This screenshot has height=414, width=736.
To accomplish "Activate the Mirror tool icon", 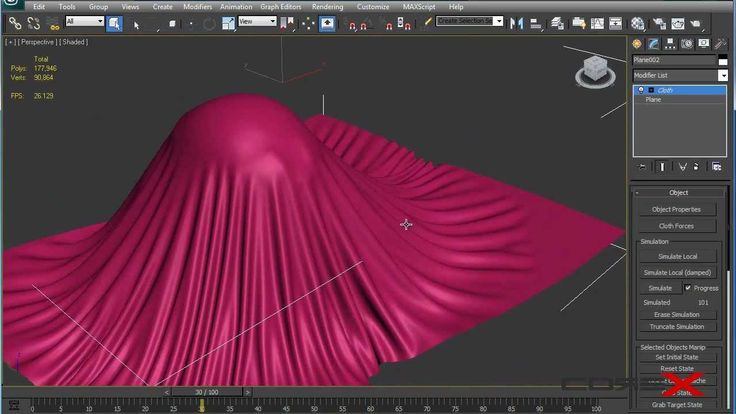I will [516, 23].
